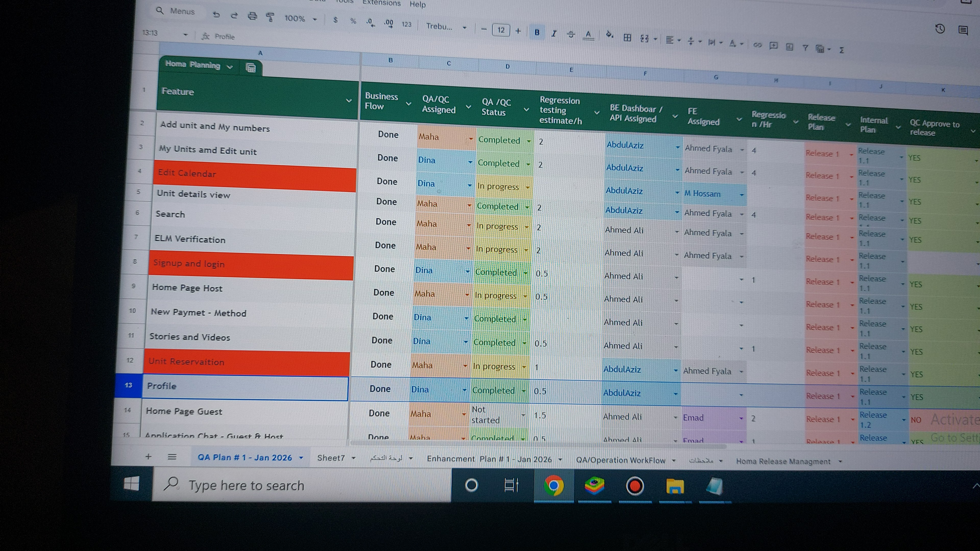Toggle bold formatting button
Viewport: 980px width, 551px height.
coord(537,32)
